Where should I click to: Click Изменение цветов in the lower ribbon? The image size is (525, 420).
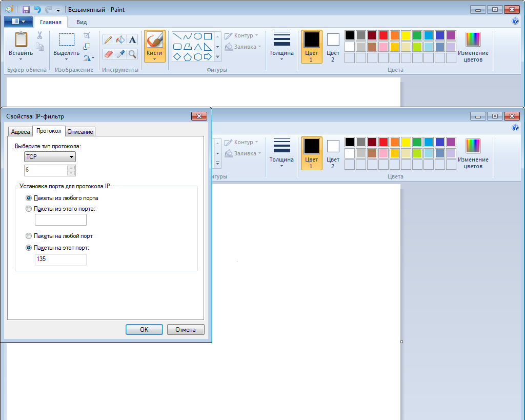[x=473, y=153]
